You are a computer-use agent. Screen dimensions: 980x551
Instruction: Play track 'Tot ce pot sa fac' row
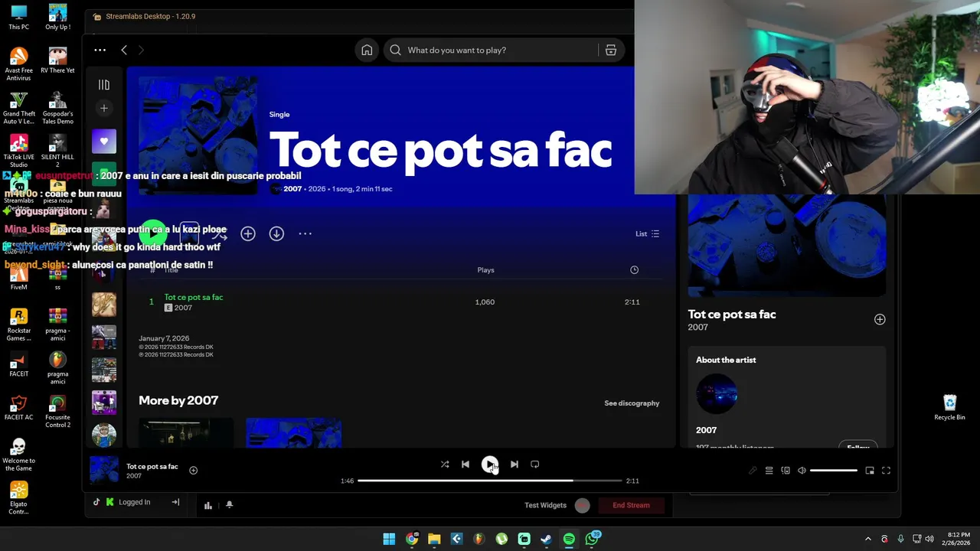400,302
